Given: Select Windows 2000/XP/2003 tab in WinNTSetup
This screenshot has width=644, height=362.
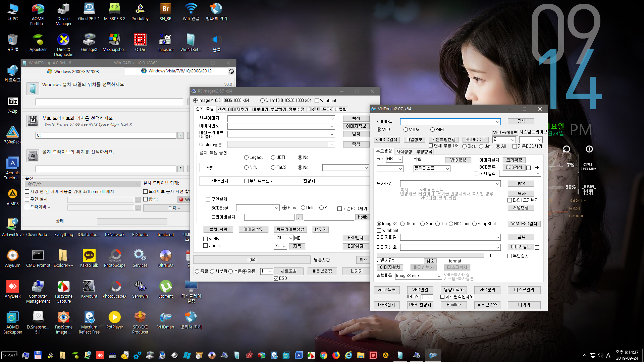Looking at the screenshot, I should click(73, 71).
